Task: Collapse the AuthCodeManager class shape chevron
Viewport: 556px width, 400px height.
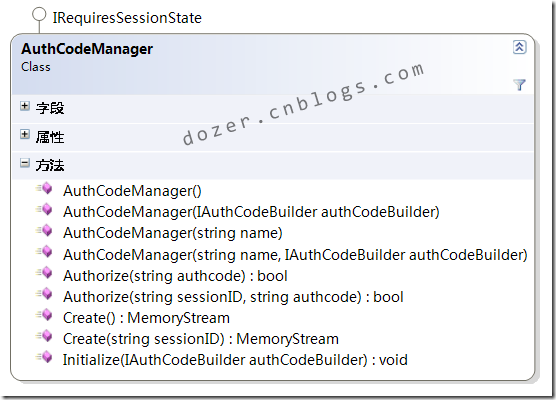Action: click(519, 47)
